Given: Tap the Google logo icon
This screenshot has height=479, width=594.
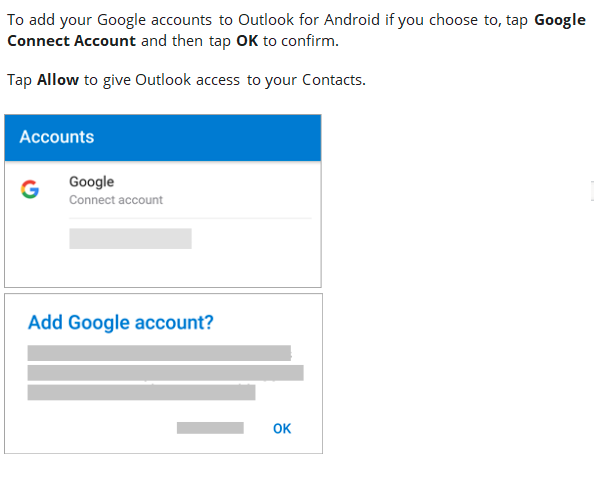Looking at the screenshot, I should click(x=30, y=189).
